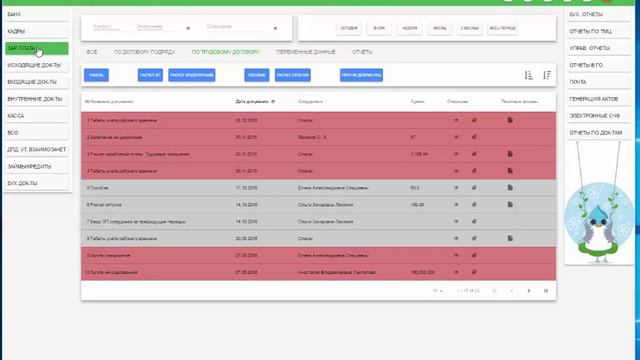Click the РАСЧЕТ БОЛЬНИЧНЫХ button
Viewport: 640px width, 360px height.
click(192, 75)
